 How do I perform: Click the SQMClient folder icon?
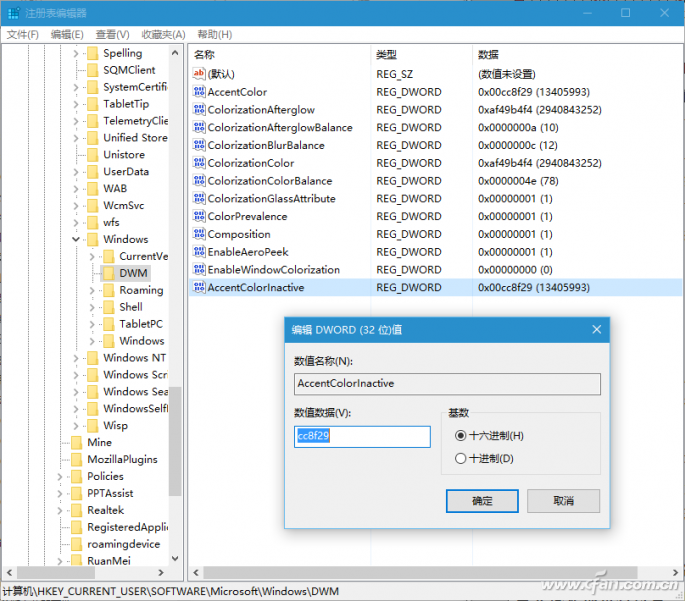(92, 70)
